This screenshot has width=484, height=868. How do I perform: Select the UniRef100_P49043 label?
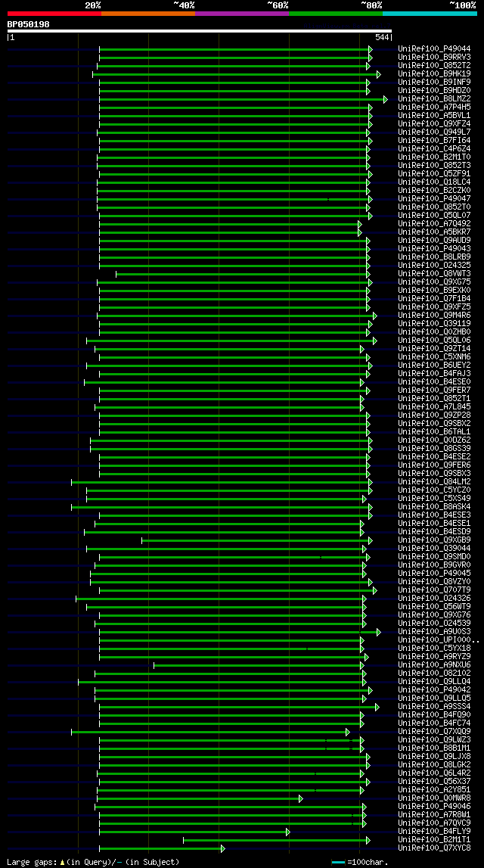point(434,248)
